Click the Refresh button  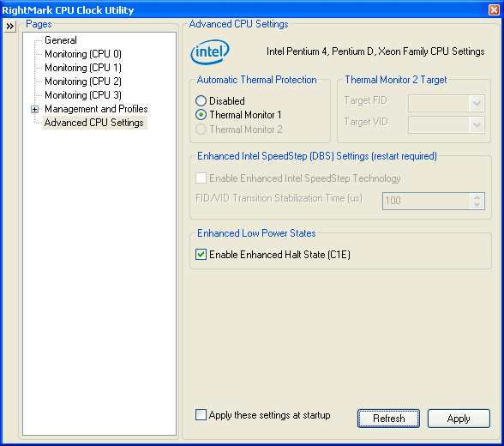tap(388, 419)
